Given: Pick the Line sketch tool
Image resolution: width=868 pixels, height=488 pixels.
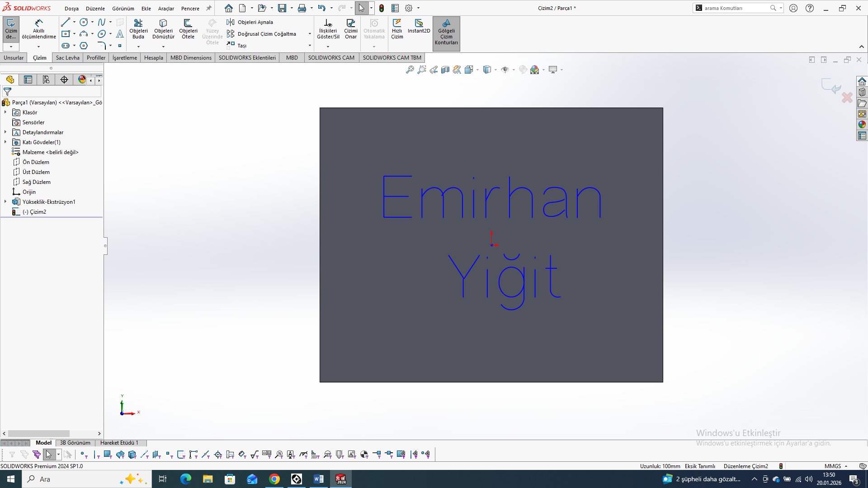Looking at the screenshot, I should 66,22.
